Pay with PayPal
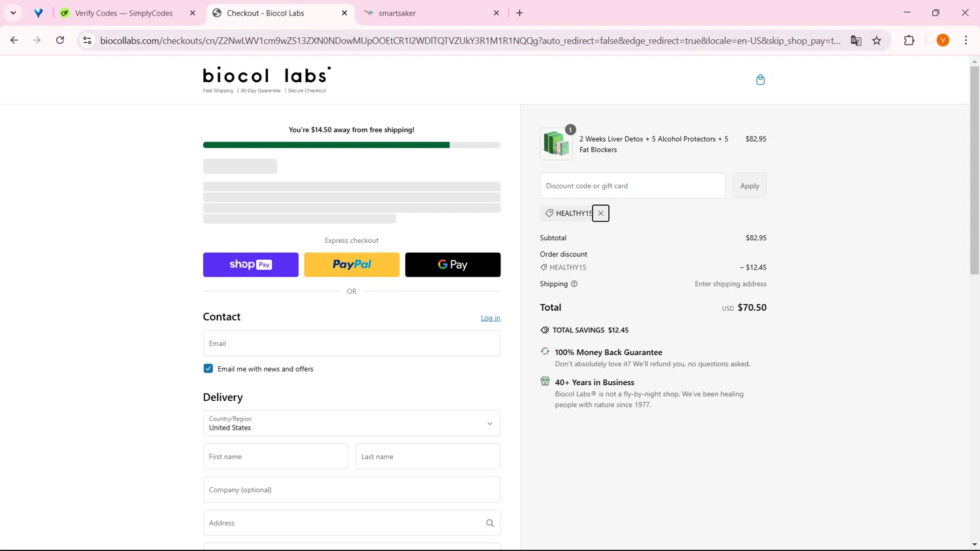Viewport: 980px width, 551px height. tap(351, 264)
